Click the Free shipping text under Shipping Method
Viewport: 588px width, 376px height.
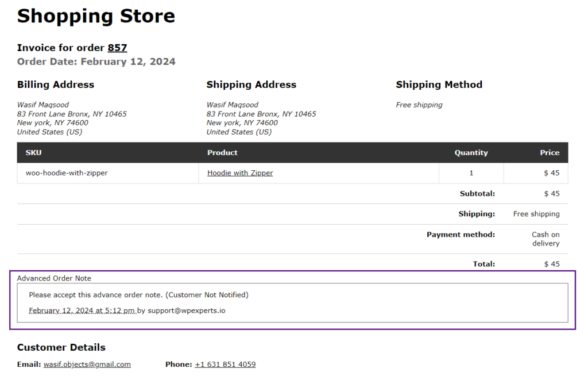419,105
